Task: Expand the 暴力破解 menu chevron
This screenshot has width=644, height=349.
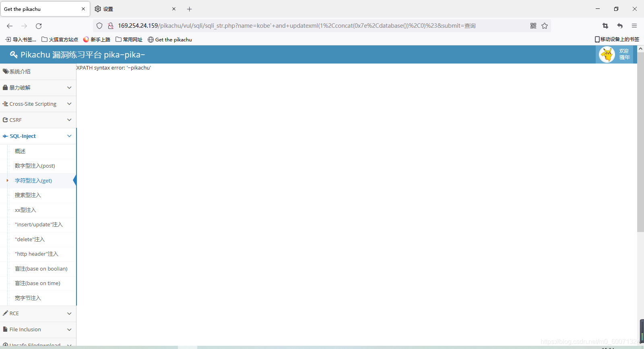Action: pyautogui.click(x=69, y=88)
